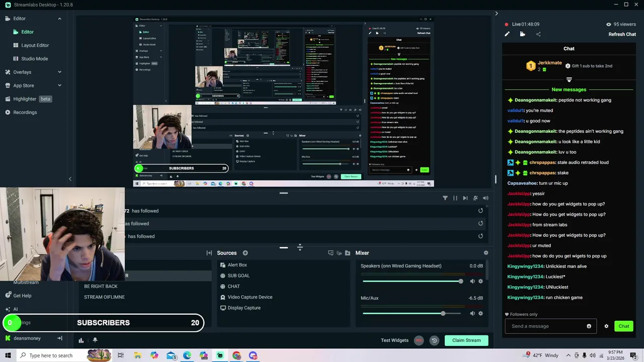
Task: Click the audio source icon in the Sources header
Action: click(339, 253)
